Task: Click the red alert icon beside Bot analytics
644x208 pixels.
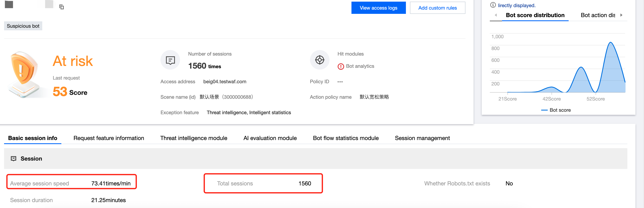Action: (x=341, y=66)
